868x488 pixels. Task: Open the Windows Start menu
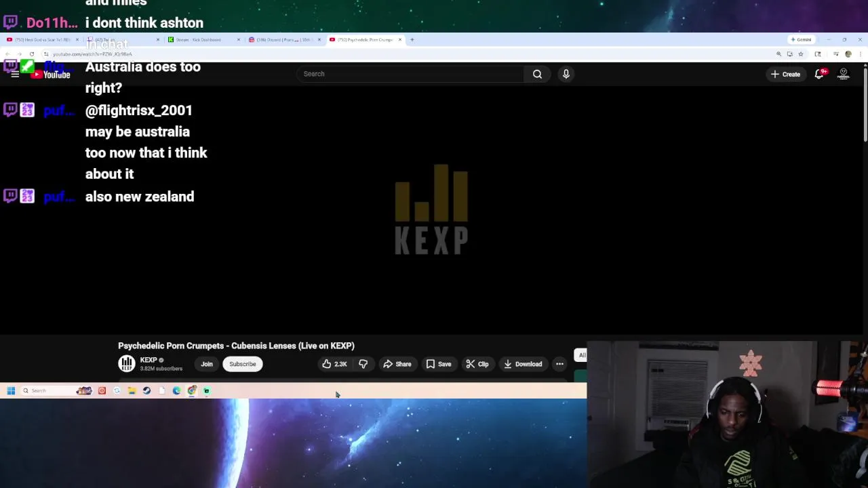tap(11, 390)
